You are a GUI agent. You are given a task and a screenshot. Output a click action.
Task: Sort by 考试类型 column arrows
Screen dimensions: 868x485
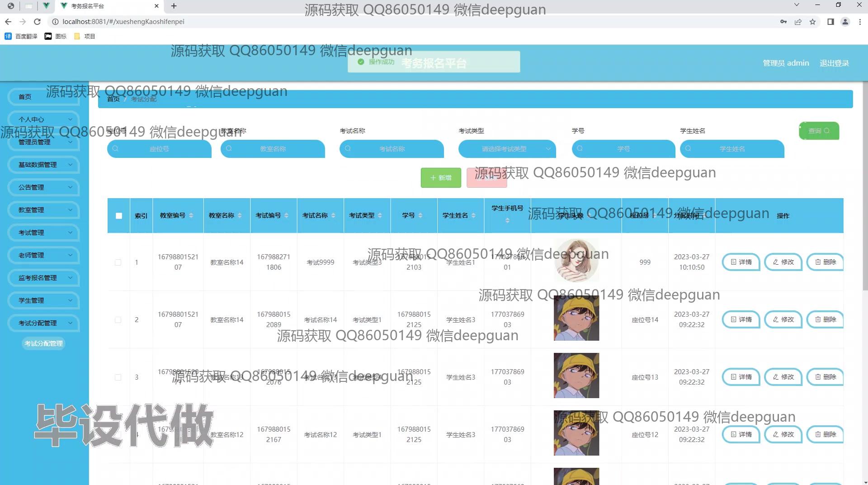pos(380,215)
